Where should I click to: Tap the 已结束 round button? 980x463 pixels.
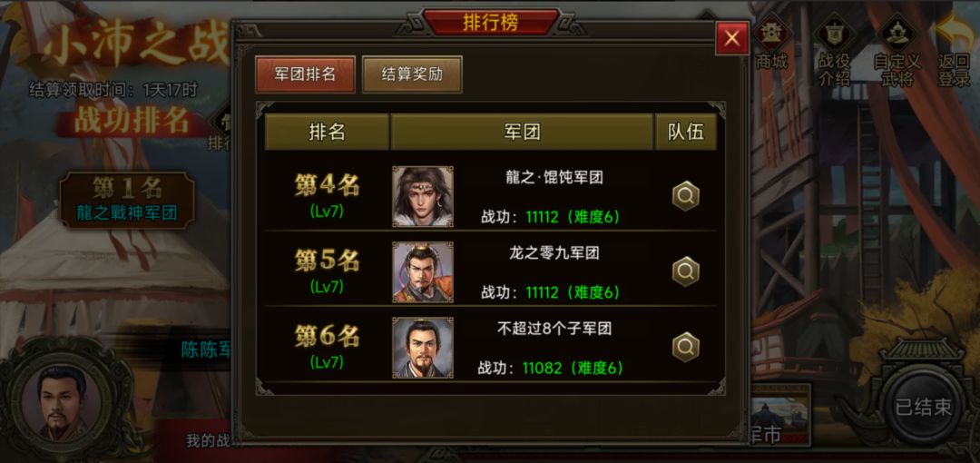(x=924, y=408)
